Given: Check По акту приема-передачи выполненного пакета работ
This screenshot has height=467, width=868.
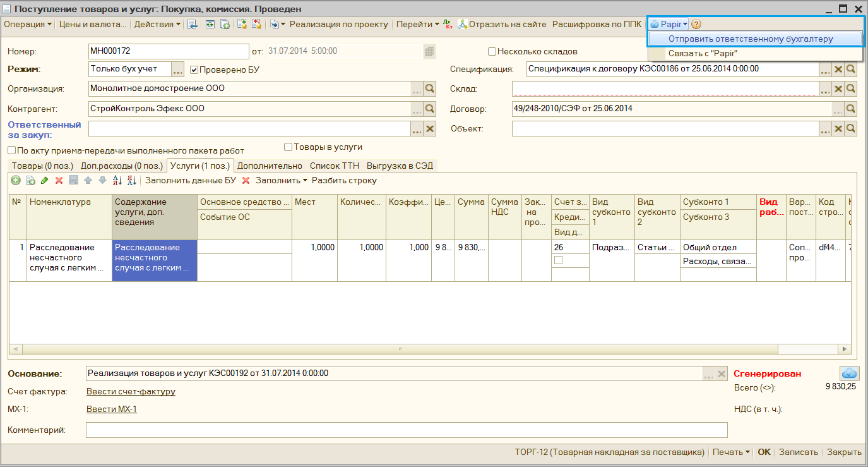Looking at the screenshot, I should click(x=12, y=151).
